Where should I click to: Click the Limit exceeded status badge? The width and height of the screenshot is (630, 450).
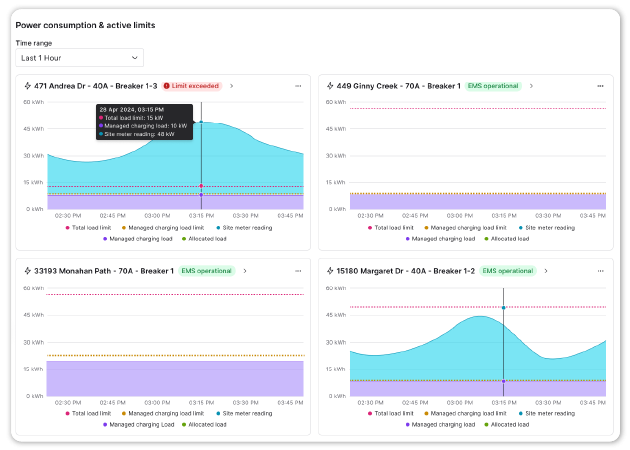pyautogui.click(x=192, y=86)
